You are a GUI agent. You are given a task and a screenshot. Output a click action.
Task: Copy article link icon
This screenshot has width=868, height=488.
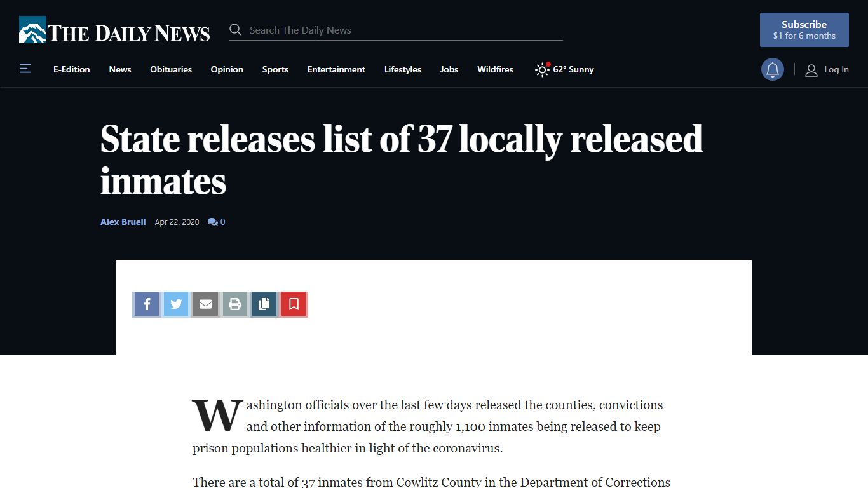pyautogui.click(x=264, y=304)
